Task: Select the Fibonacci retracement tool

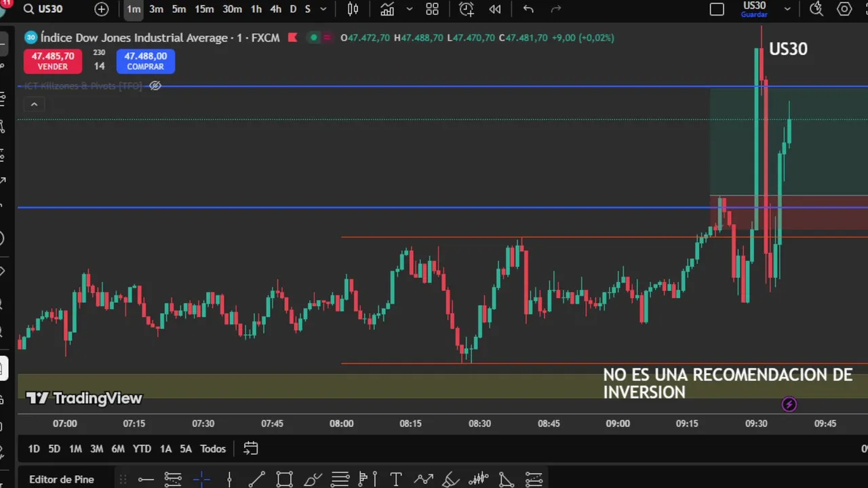Action: [x=173, y=479]
